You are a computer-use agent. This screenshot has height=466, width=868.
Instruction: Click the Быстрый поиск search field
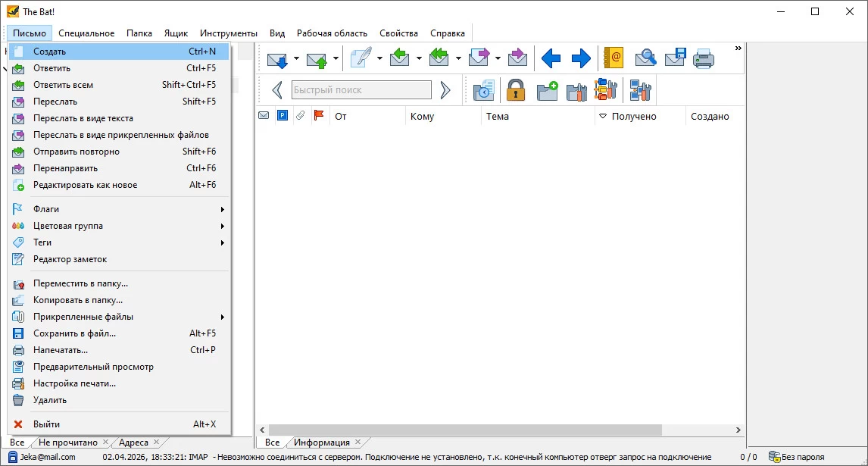coord(361,90)
